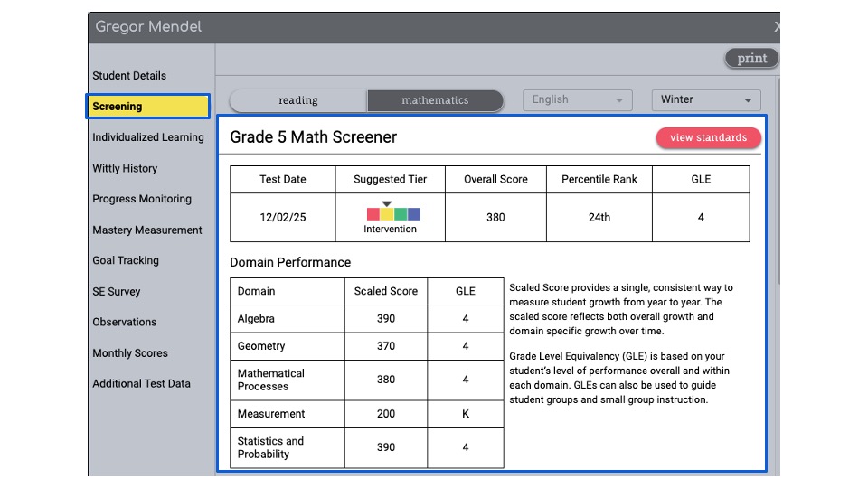Click the Mathematical Processes domain
The height and width of the screenshot is (488, 868).
coord(270,380)
